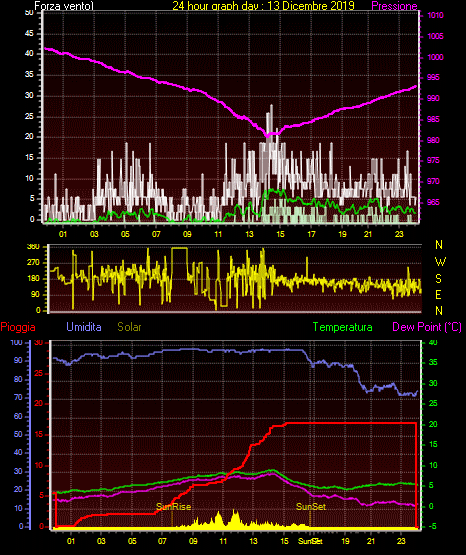466x555 pixels.
Task: Select the 'Dew Point (°C)' legend label
Action: click(427, 327)
